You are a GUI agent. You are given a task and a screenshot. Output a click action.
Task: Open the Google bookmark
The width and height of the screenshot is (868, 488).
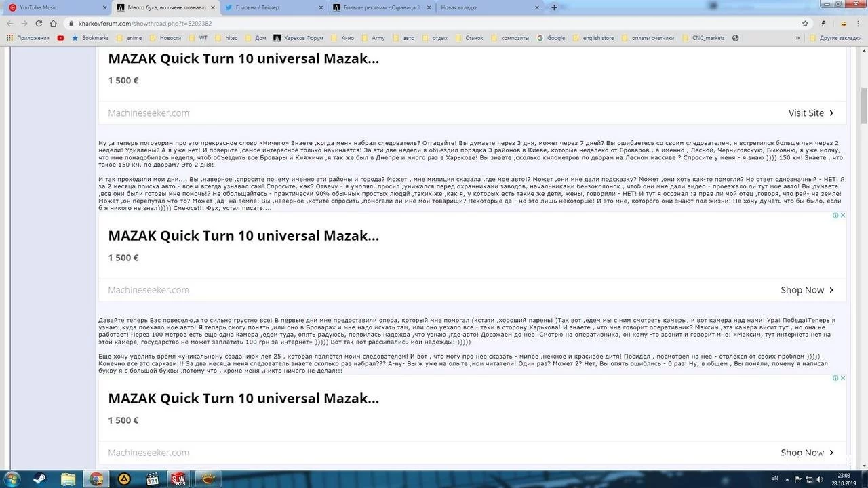pos(551,38)
